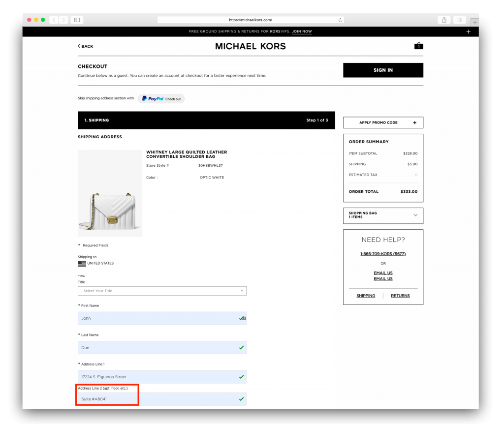
Task: Expand the APPLY PROMO CODE section
Action: pos(383,122)
